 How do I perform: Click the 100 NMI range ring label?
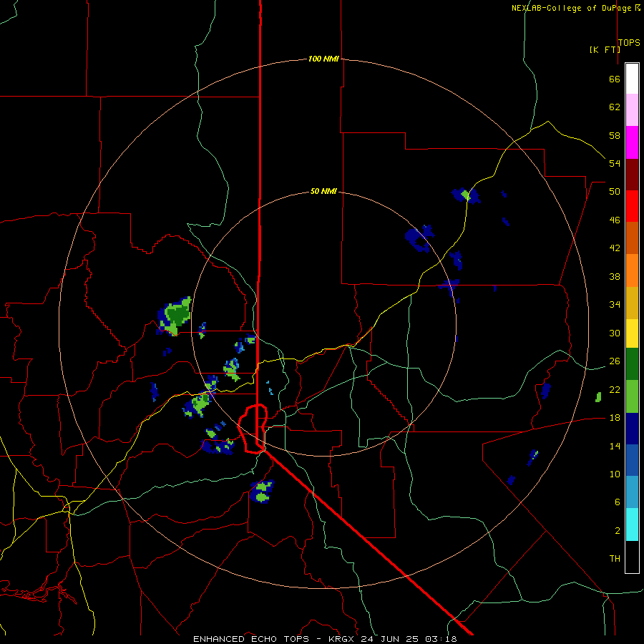click(x=323, y=59)
